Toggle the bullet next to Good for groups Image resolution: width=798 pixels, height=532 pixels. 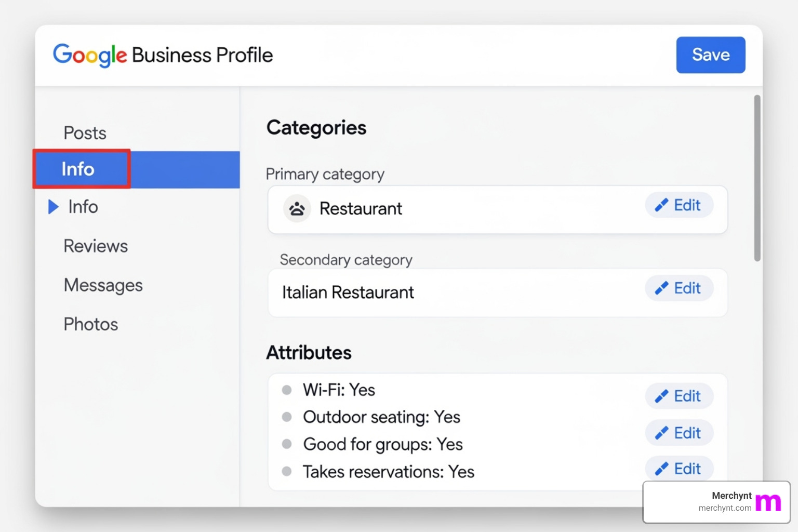pos(287,444)
